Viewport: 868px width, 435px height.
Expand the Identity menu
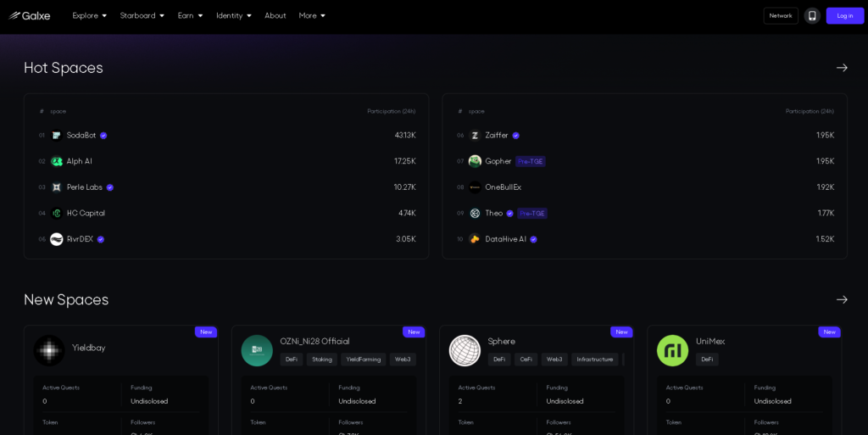(x=234, y=15)
